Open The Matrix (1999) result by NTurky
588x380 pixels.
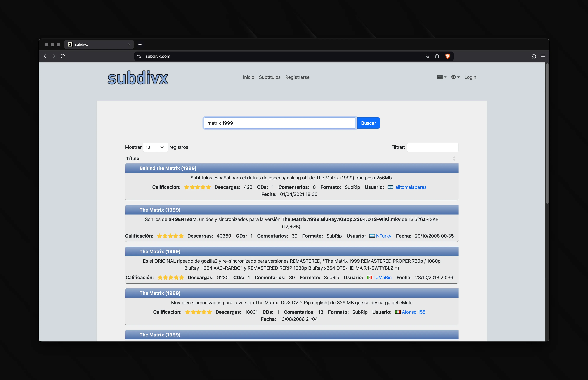coord(160,210)
